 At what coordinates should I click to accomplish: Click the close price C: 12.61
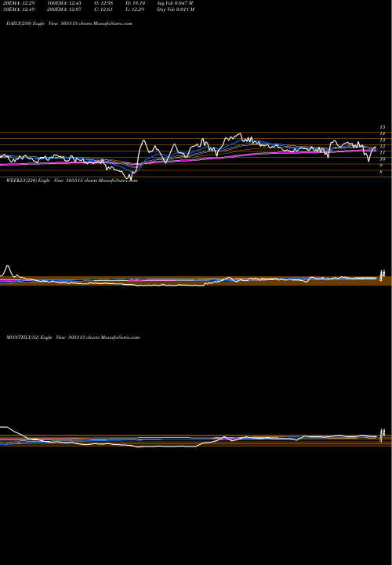click(x=104, y=9)
